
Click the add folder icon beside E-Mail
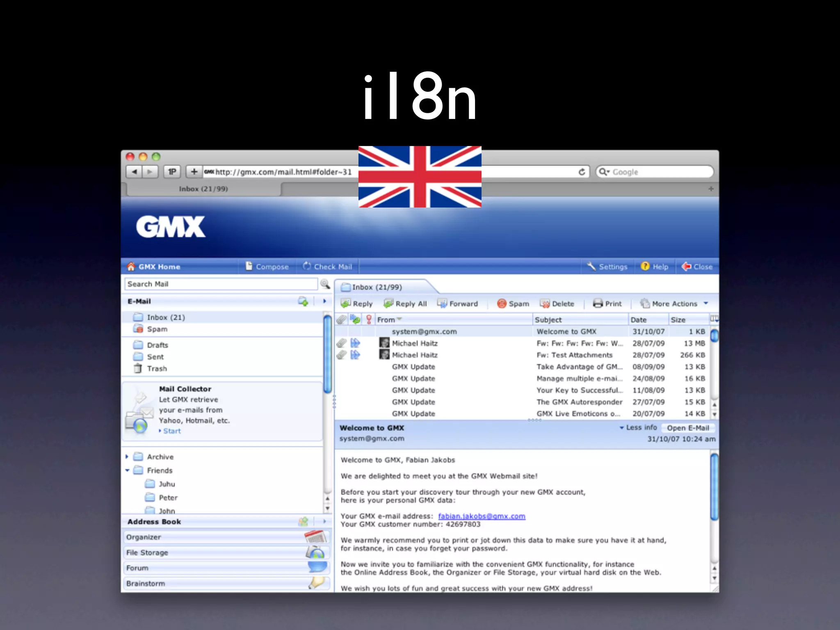303,301
